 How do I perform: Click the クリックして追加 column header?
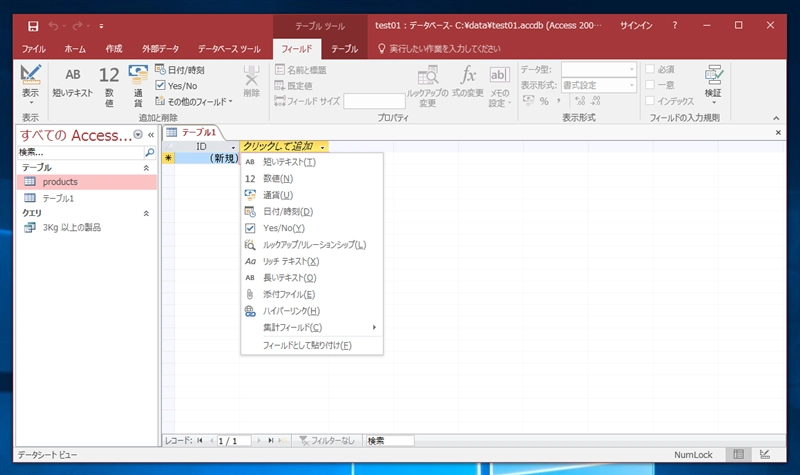(x=284, y=146)
